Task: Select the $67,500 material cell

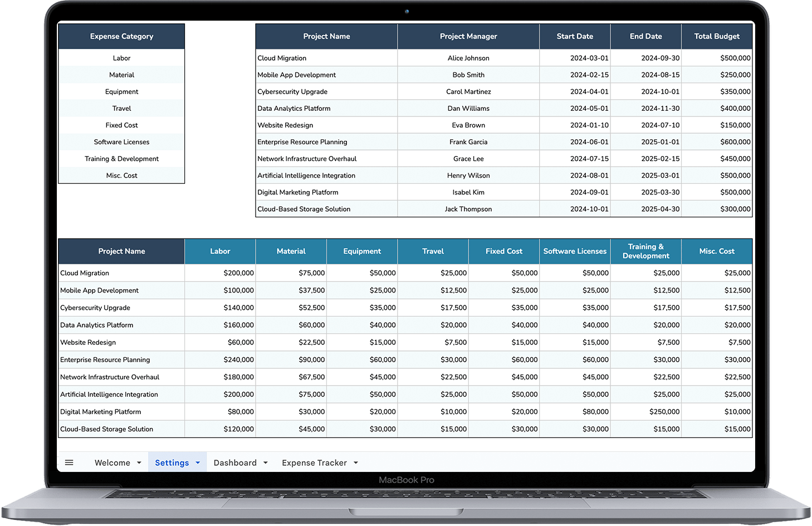Action: [291, 377]
